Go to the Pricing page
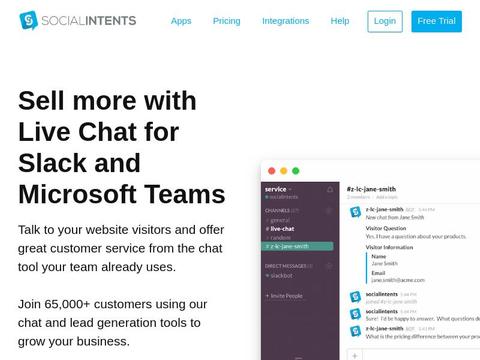This screenshot has width=480, height=360. [x=227, y=21]
